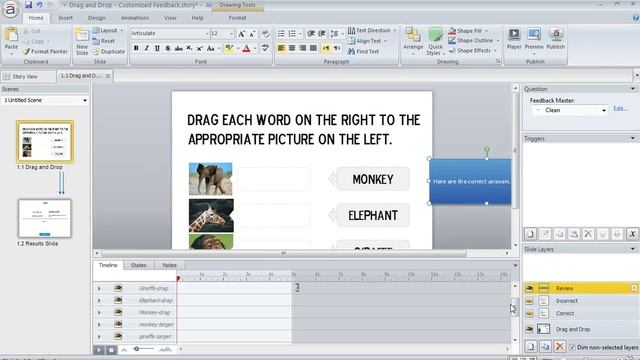Open Quick Styles gallery
Viewport: 640px width, 360px height.
[x=436, y=41]
